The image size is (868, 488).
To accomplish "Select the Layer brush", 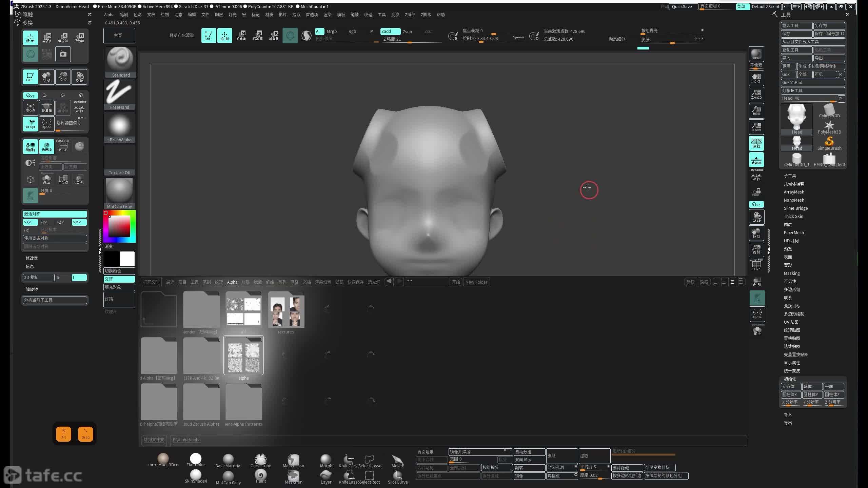I will pyautogui.click(x=326, y=477).
